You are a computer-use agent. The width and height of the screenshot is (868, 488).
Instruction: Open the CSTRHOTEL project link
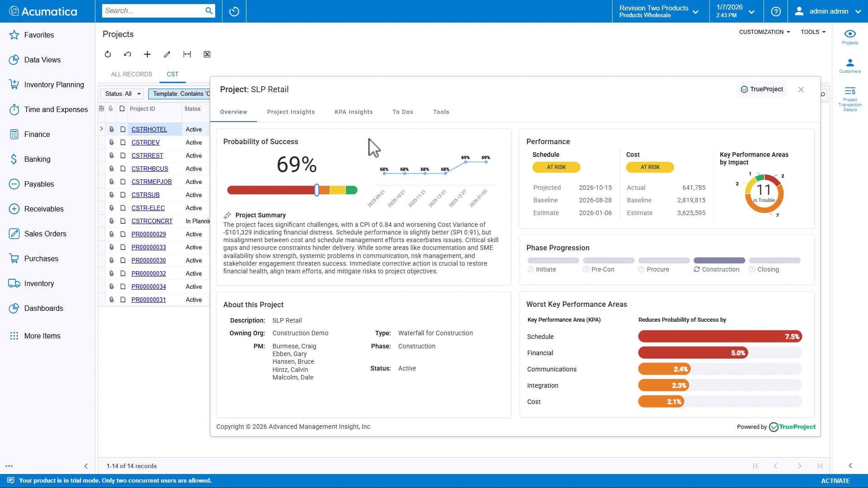149,129
